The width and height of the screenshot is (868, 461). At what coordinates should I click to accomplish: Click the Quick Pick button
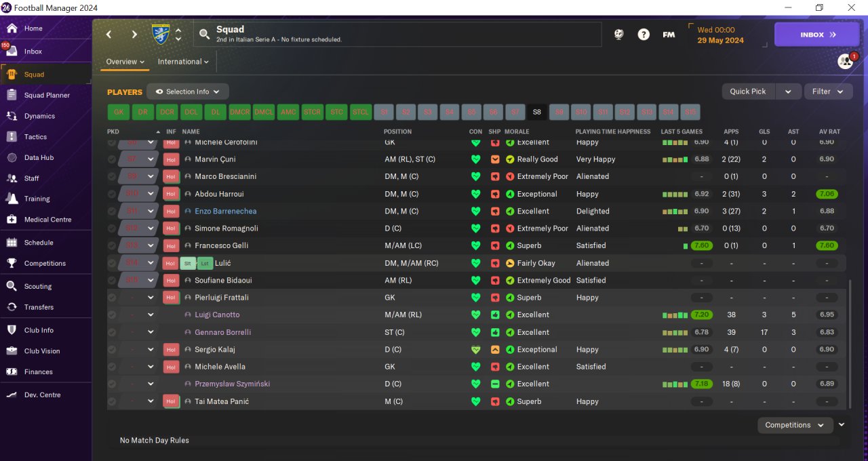click(748, 92)
